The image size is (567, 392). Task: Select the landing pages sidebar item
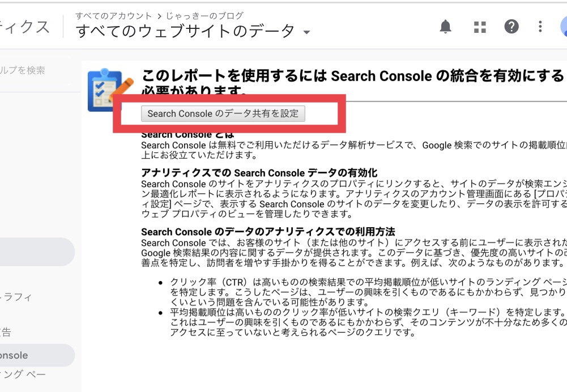[23, 374]
